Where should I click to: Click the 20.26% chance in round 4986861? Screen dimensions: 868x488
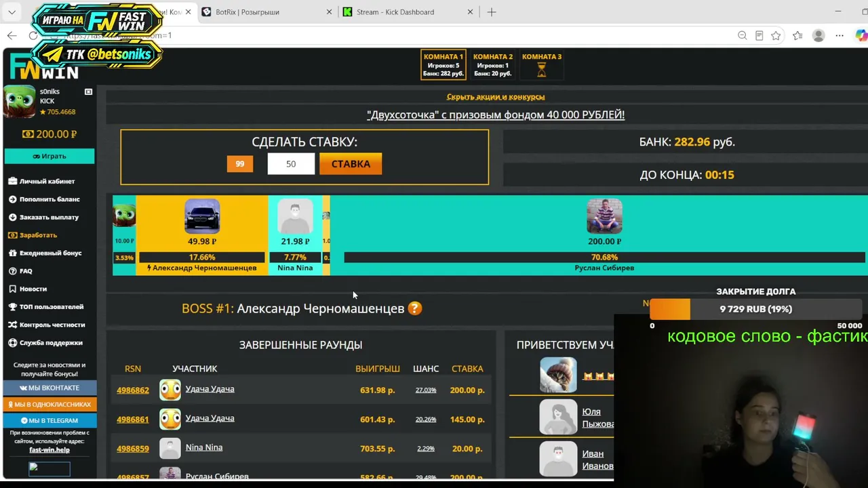click(426, 420)
